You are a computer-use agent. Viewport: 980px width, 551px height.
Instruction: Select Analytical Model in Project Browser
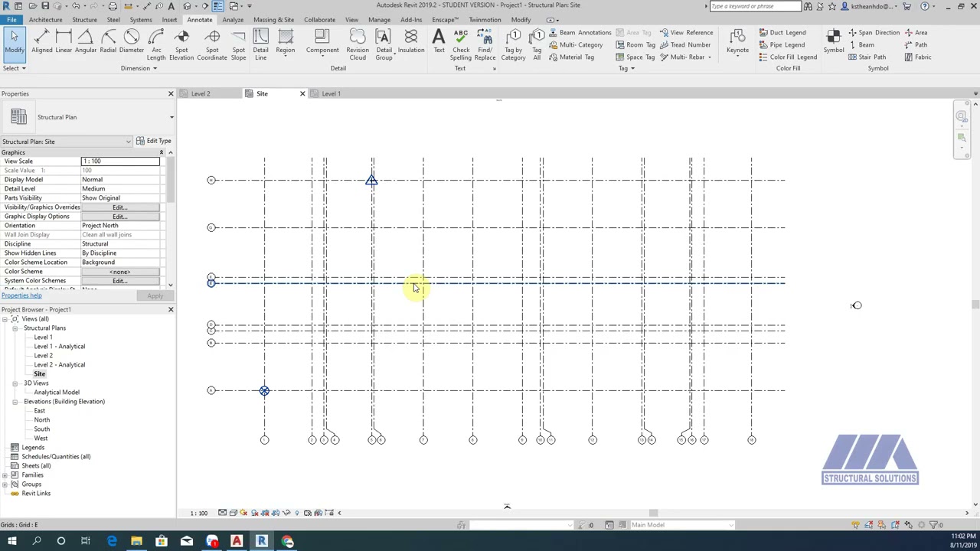pyautogui.click(x=56, y=393)
